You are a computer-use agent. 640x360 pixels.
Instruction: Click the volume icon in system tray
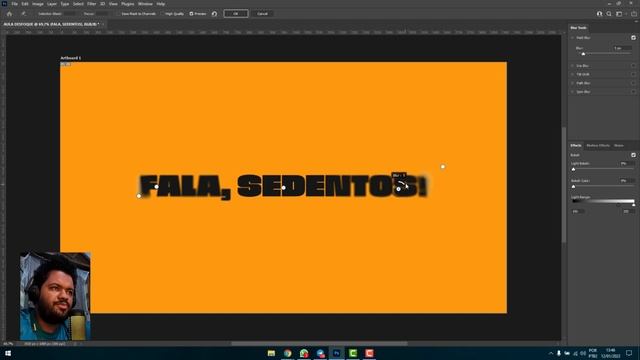(583, 353)
